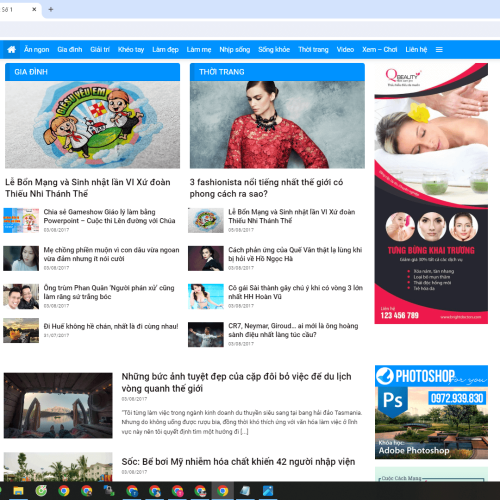Viewport: 500px width, 500px height.
Task: Open the Những bức ảnh tuyệt đẹp article title
Action: tap(236, 383)
